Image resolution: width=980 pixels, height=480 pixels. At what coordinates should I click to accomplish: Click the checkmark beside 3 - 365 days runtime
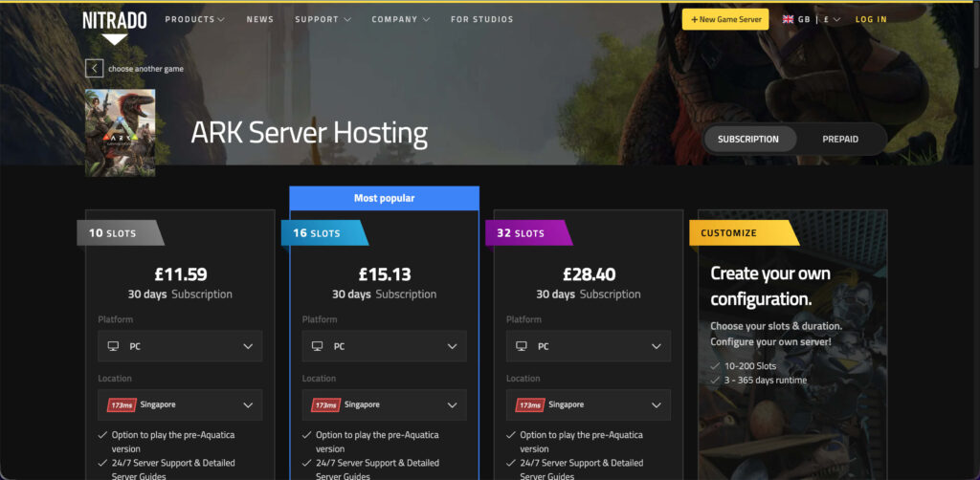tap(716, 381)
